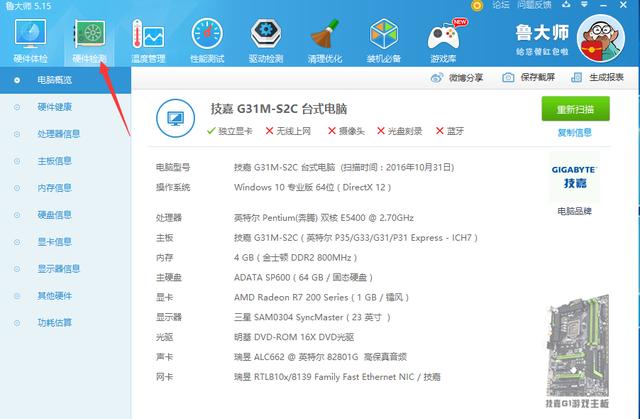Click the 摄像头 status indicator
The image size is (640, 419).
[x=346, y=131]
